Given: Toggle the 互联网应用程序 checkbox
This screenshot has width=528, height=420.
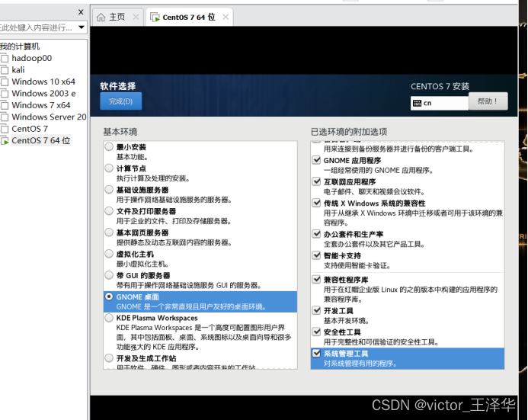Looking at the screenshot, I should click(316, 181).
